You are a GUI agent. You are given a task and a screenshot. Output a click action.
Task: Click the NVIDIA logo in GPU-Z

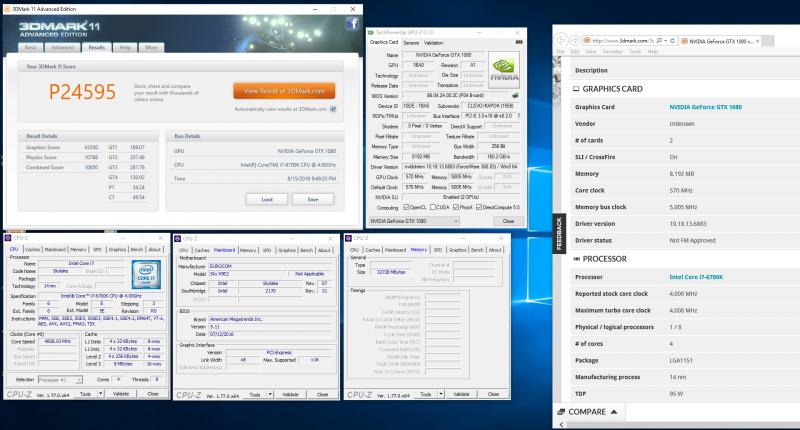click(504, 68)
